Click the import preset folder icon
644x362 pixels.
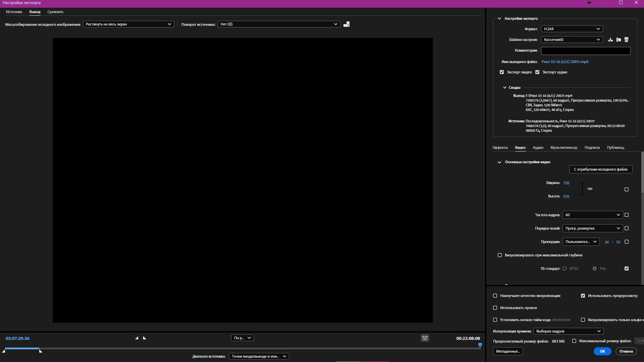click(619, 40)
